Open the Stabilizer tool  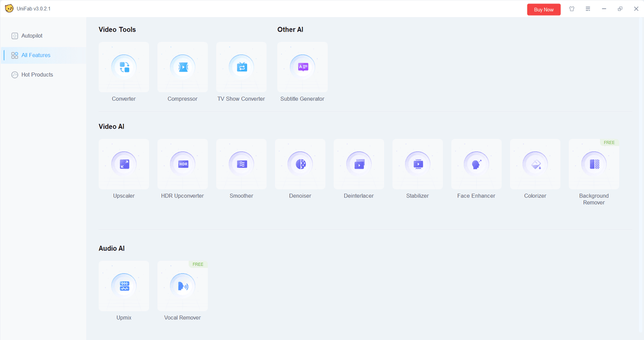click(418, 164)
